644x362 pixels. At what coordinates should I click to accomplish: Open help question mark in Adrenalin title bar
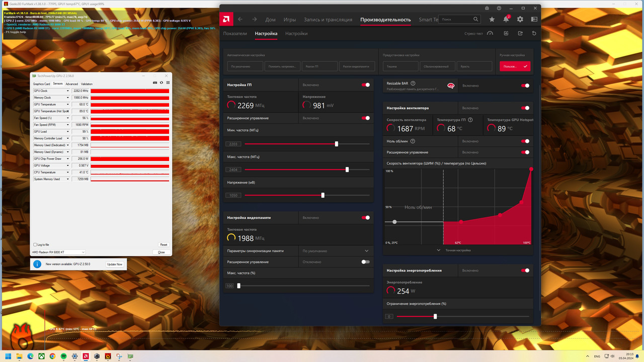pos(499,8)
